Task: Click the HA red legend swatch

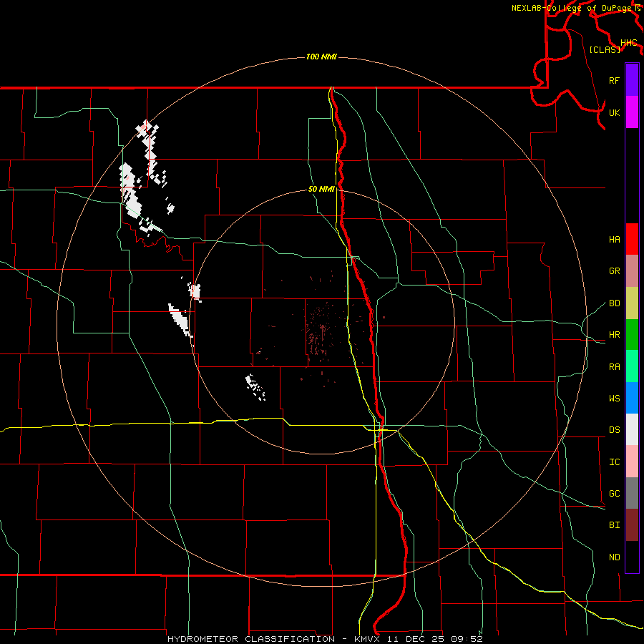Action: click(x=632, y=239)
